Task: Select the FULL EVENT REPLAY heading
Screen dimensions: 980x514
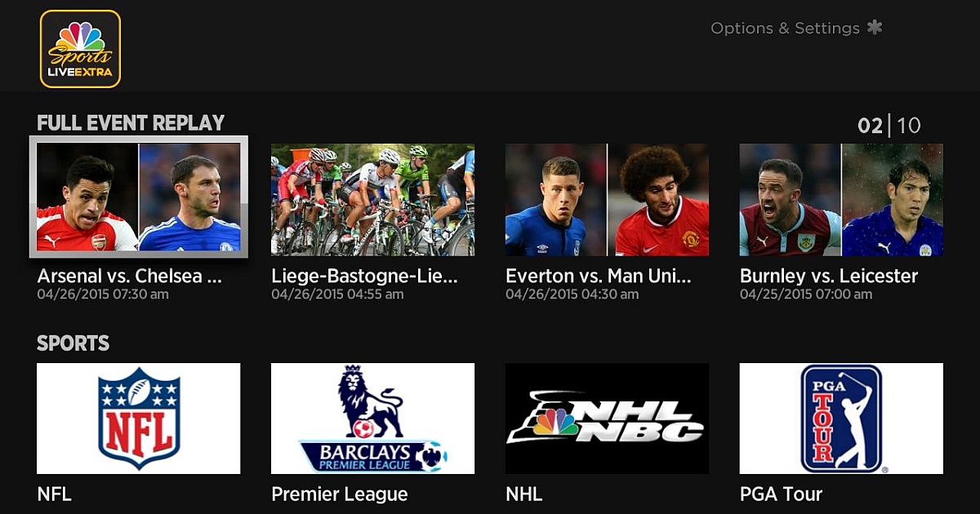Action: pos(131,123)
